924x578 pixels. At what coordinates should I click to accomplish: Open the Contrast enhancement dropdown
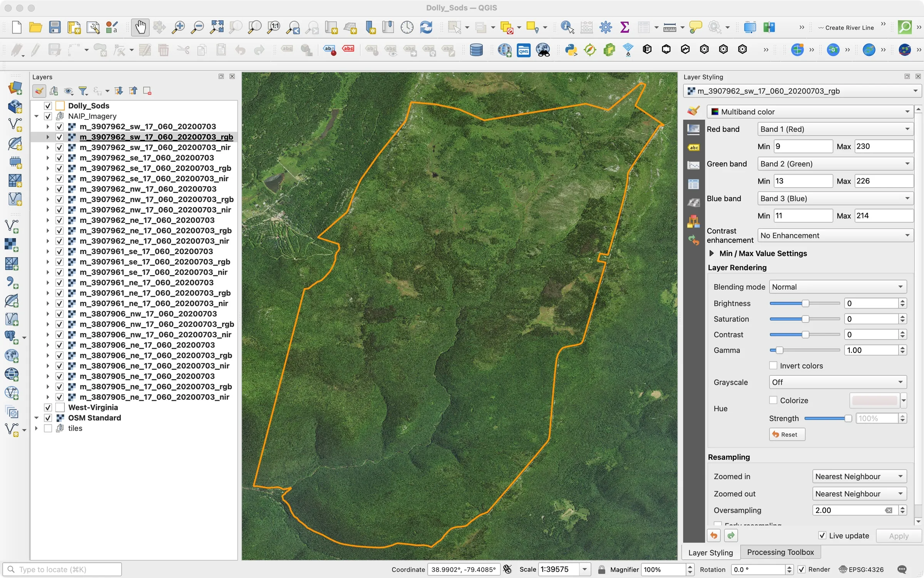pos(835,235)
